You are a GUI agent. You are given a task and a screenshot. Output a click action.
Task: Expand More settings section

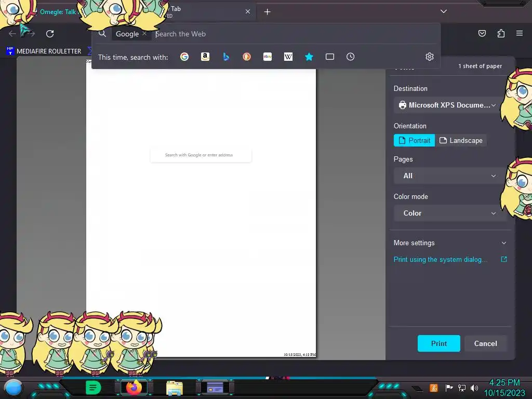[450, 243]
